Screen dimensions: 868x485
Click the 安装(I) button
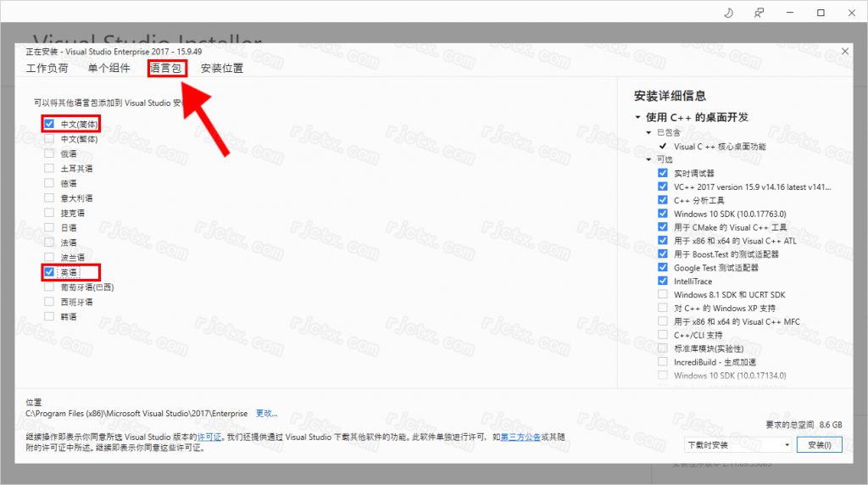click(820, 445)
